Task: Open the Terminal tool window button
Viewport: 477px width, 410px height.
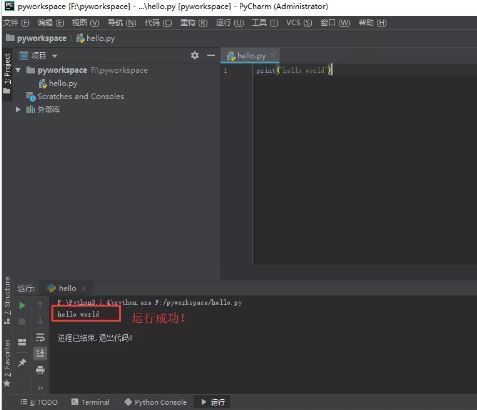Action: pos(91,402)
